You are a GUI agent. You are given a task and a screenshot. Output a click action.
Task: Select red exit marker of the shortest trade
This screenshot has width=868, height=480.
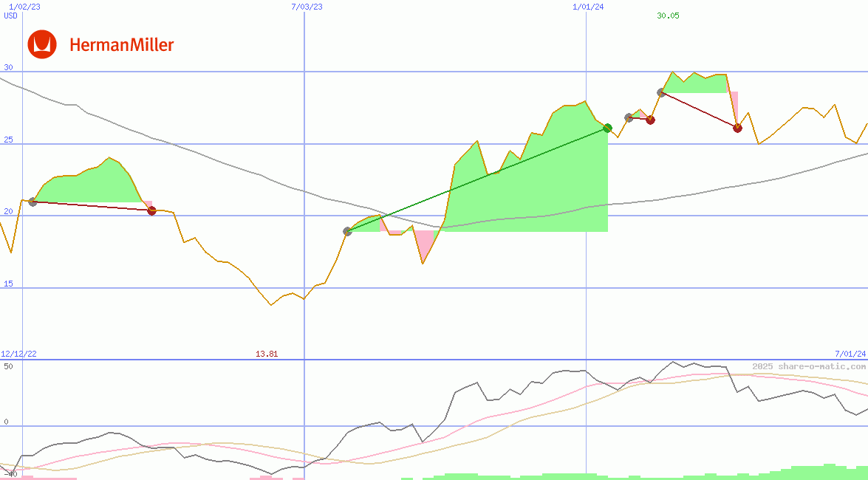tap(650, 120)
